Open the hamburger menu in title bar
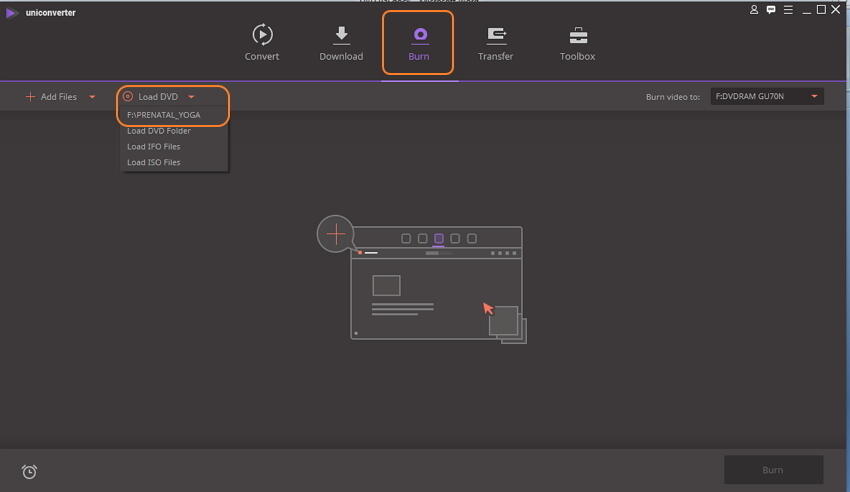The width and height of the screenshot is (850, 492). (786, 10)
